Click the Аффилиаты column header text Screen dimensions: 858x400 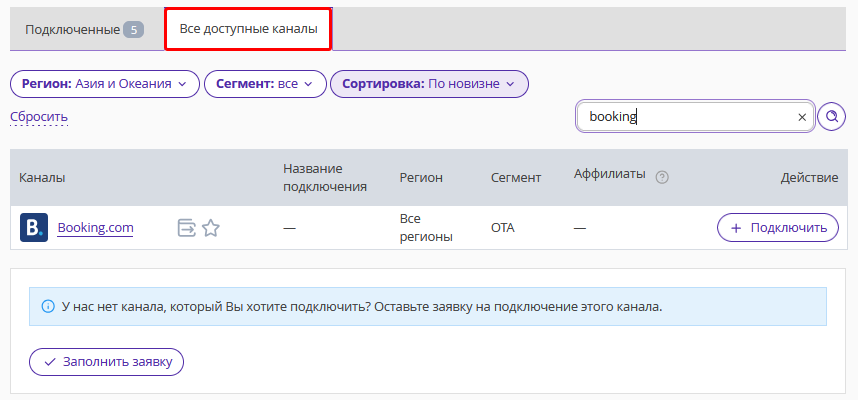(610, 174)
